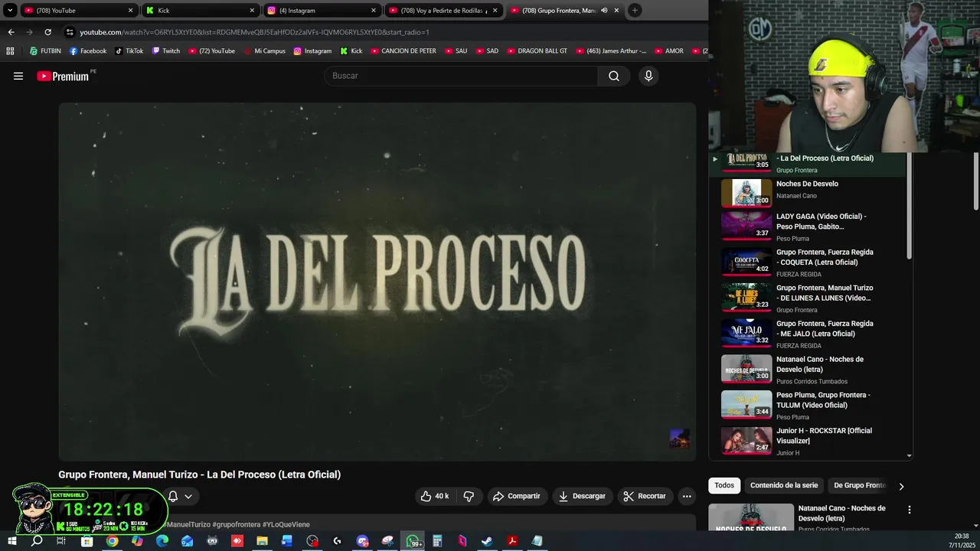Click the Descargar button
Viewport: 980px width, 551px height.
click(583, 496)
